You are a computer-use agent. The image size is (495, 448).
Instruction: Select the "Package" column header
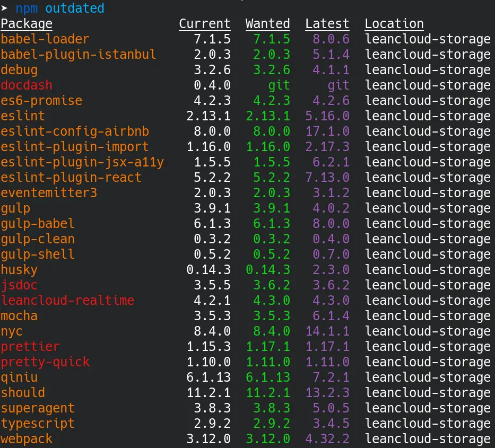point(26,23)
